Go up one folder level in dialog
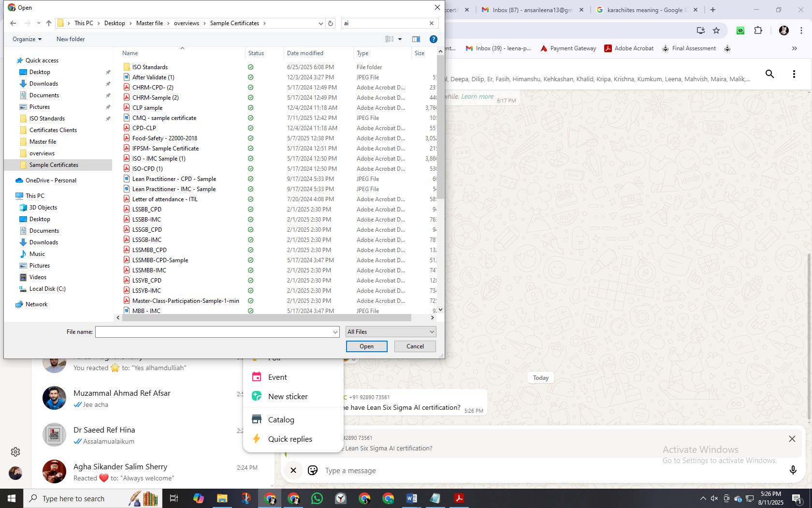The width and height of the screenshot is (812, 508). coord(49,23)
